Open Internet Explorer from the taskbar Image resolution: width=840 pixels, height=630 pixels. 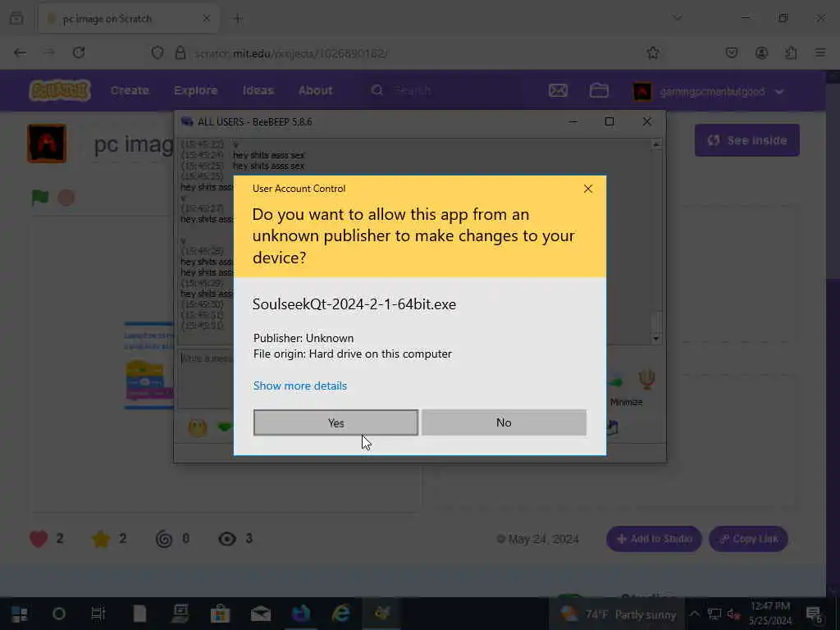340,614
